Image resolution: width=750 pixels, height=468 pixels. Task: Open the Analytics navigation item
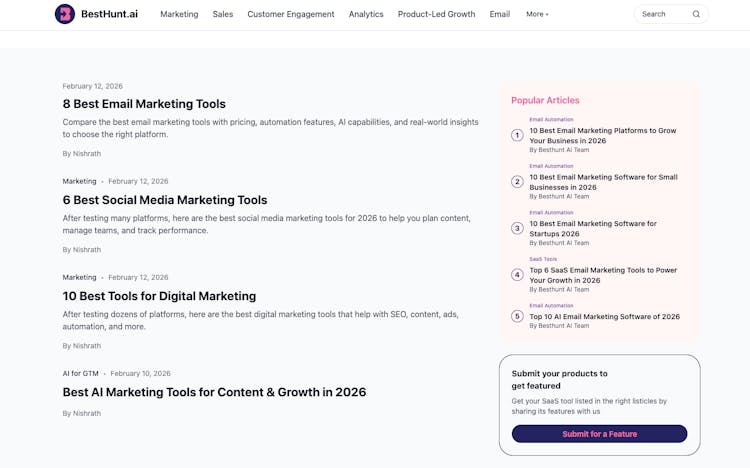coord(366,14)
